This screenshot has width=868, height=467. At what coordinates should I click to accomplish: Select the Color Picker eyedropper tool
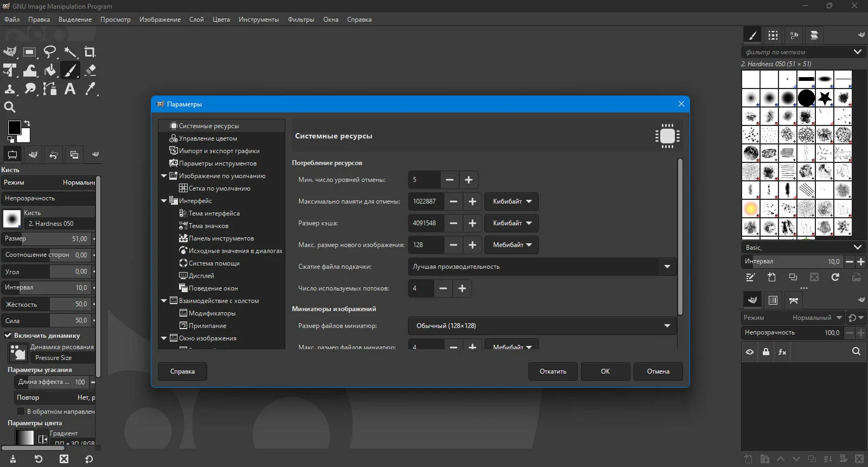pyautogui.click(x=90, y=89)
